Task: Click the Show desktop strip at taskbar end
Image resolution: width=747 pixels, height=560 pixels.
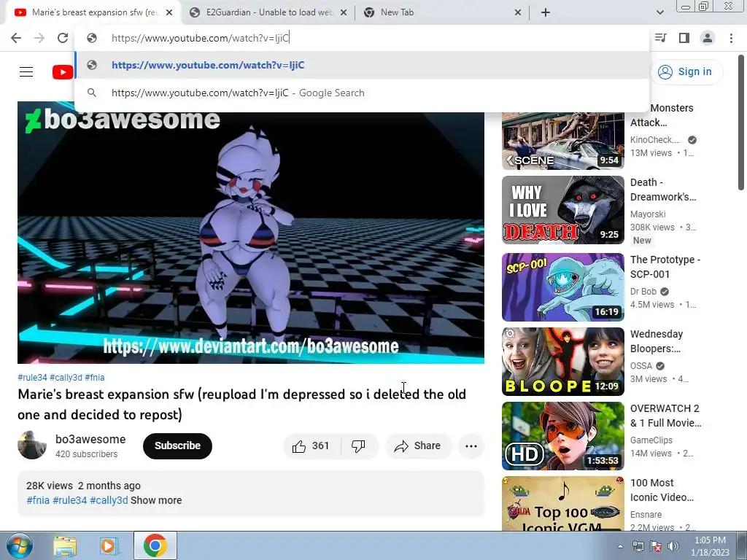Action: coord(742,545)
